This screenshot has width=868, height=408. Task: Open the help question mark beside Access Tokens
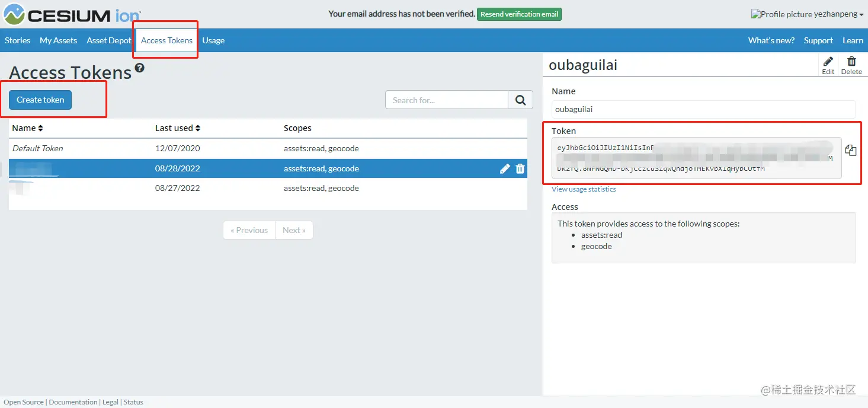point(140,68)
